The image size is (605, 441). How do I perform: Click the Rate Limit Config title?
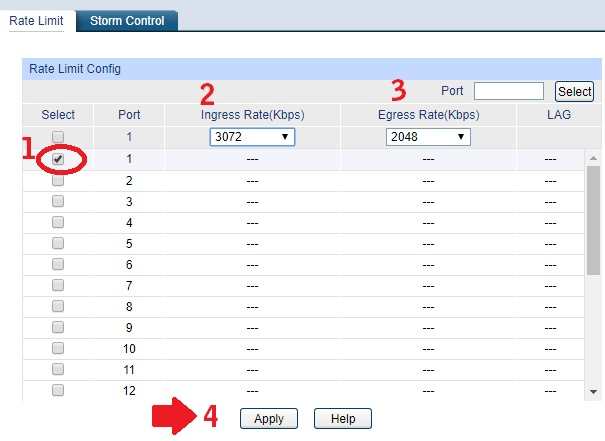click(75, 69)
